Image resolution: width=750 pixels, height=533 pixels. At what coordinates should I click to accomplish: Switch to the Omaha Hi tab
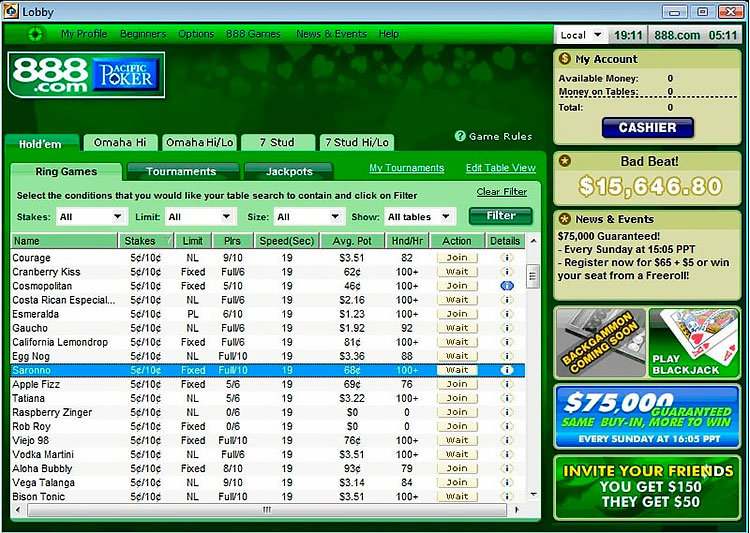[x=120, y=142]
